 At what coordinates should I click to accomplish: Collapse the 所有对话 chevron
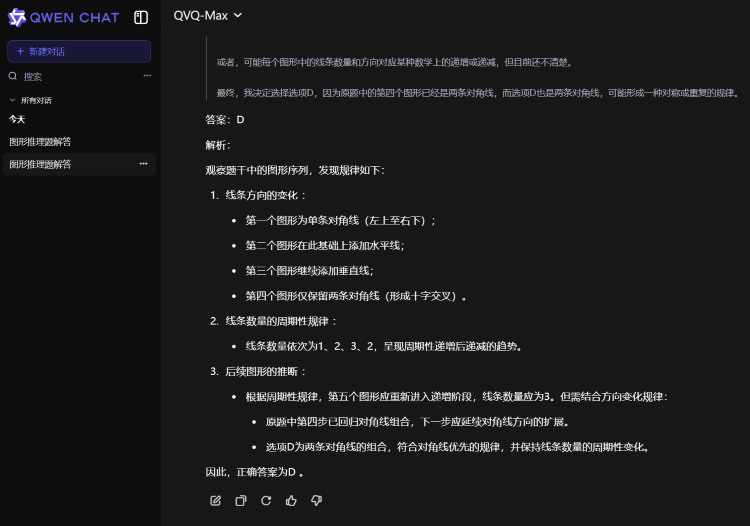coord(12,100)
